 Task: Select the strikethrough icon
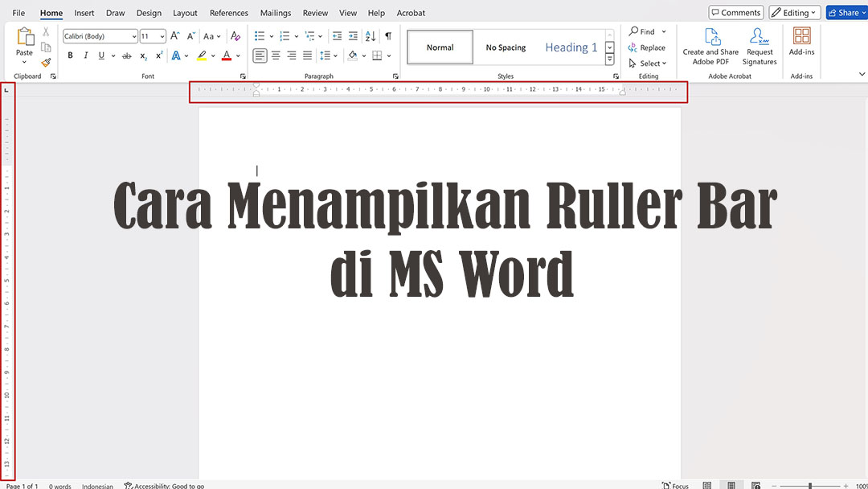(x=125, y=55)
